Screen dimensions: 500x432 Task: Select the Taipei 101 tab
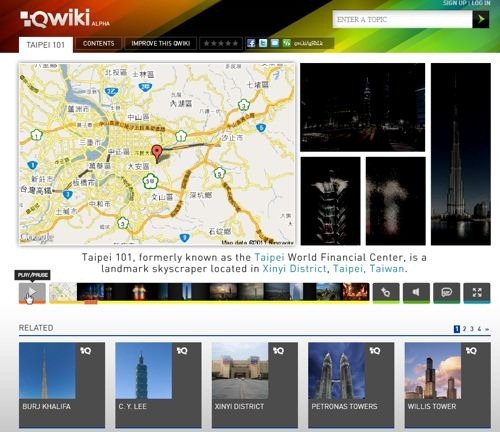click(46, 45)
